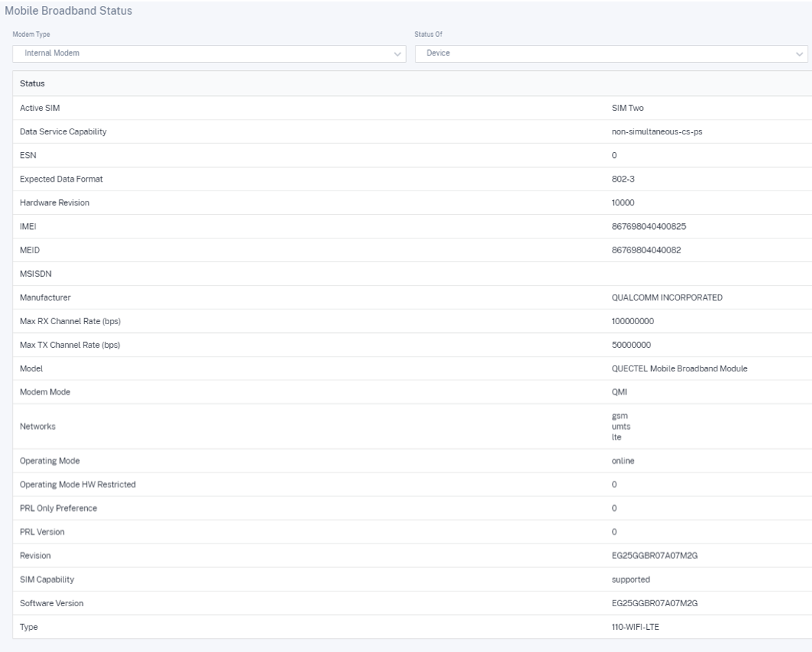Select the online operating mode value
Image resolution: width=812 pixels, height=652 pixels.
coord(623,461)
